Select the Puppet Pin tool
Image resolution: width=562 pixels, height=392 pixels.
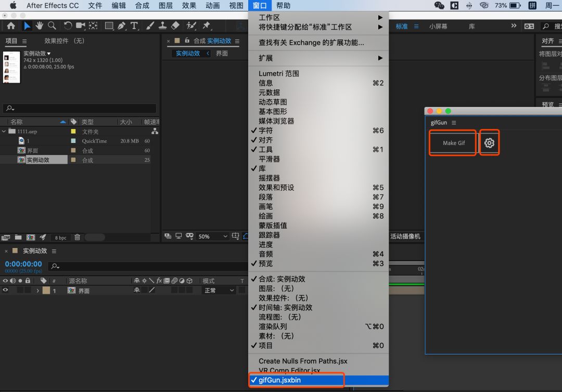(x=206, y=25)
